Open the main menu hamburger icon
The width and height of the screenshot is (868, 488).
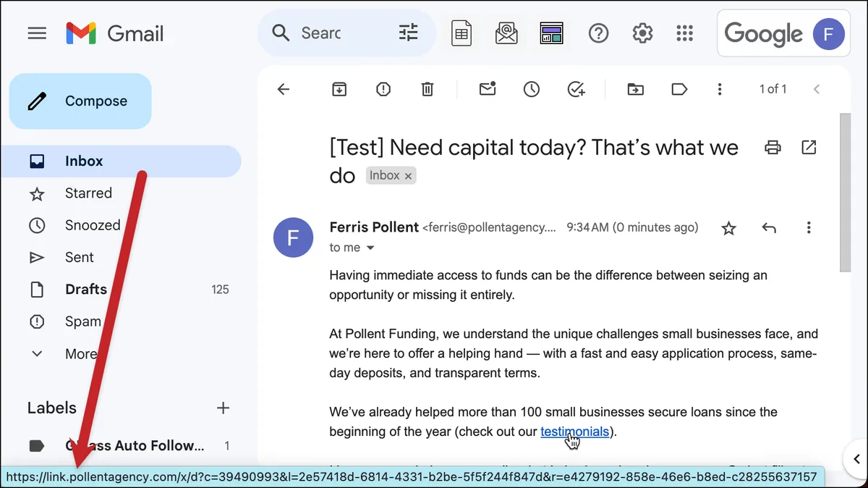[x=37, y=33]
